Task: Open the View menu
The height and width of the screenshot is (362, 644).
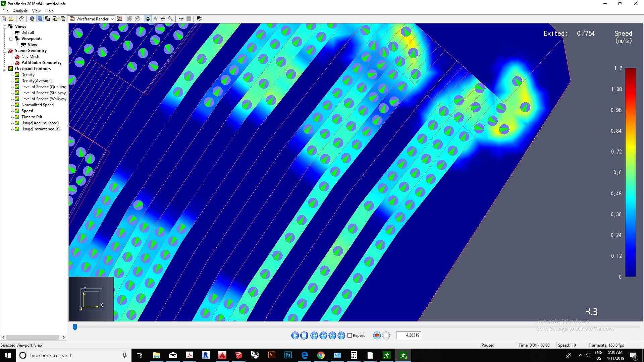Action: (x=36, y=11)
